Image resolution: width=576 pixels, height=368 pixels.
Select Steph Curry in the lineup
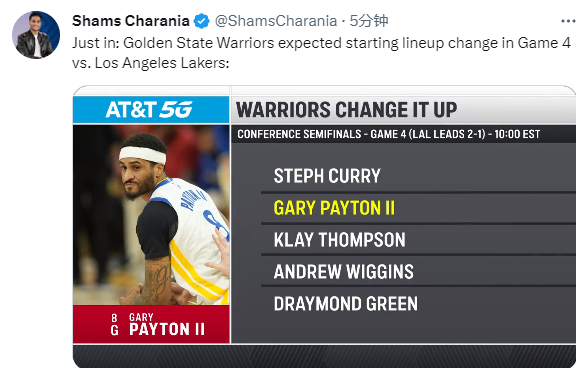point(327,176)
